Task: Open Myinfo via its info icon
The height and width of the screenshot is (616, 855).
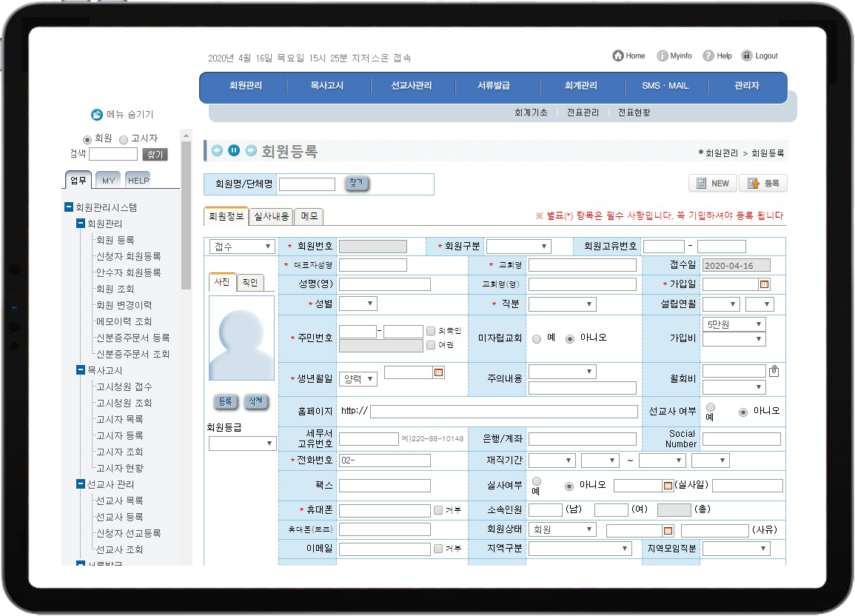Action: tap(663, 56)
